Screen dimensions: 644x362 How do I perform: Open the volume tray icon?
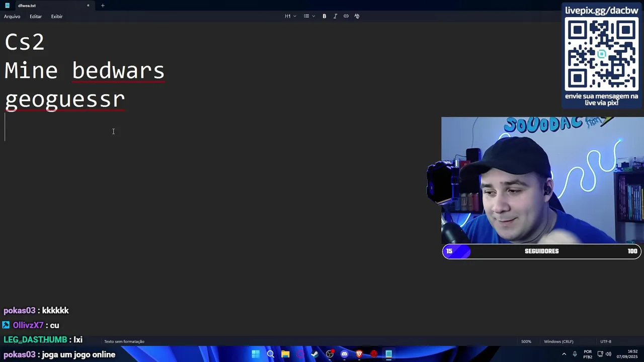click(609, 354)
